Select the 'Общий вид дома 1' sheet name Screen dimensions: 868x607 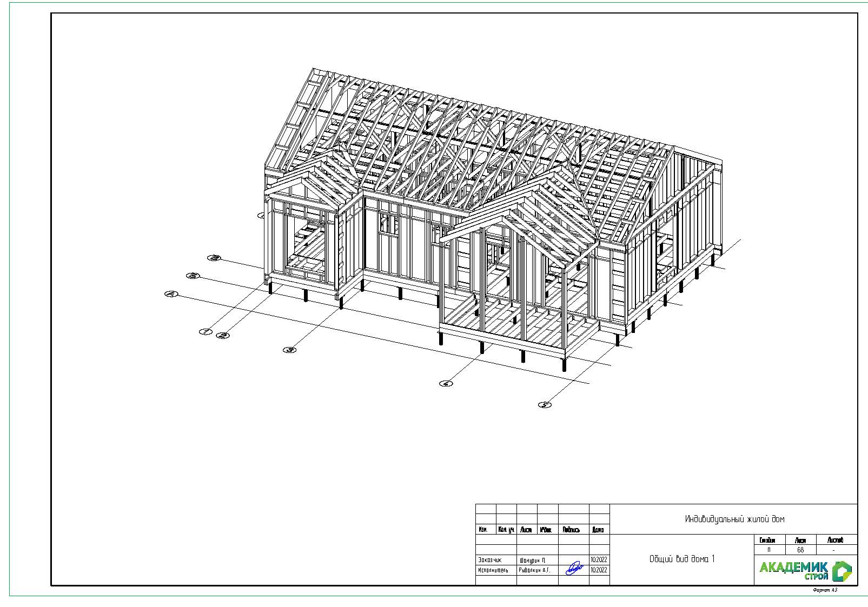tap(681, 559)
